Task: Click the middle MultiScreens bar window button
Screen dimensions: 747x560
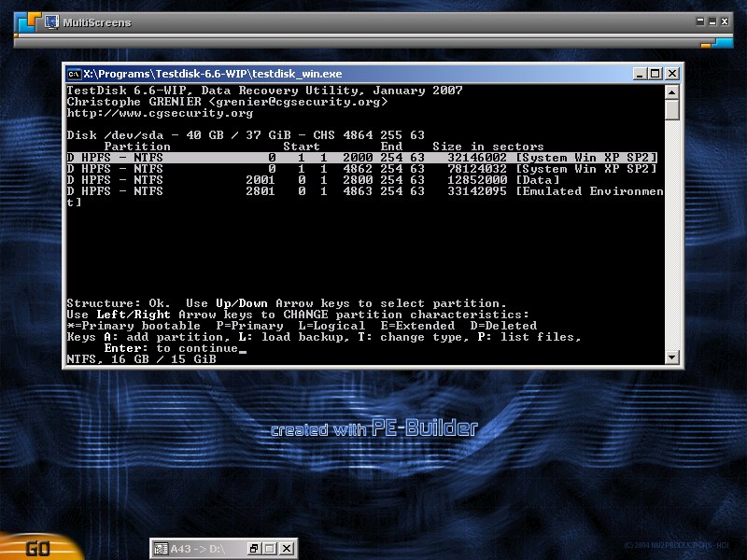Action: [712, 21]
